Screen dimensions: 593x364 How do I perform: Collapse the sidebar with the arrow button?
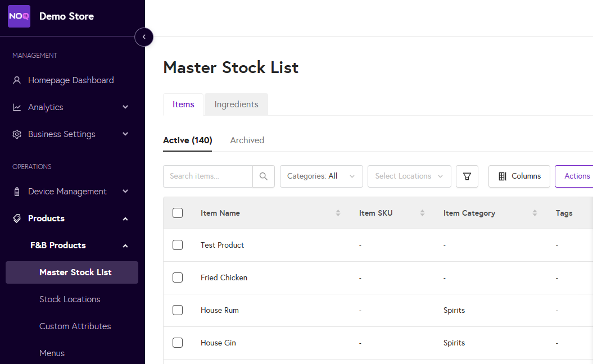click(x=144, y=37)
